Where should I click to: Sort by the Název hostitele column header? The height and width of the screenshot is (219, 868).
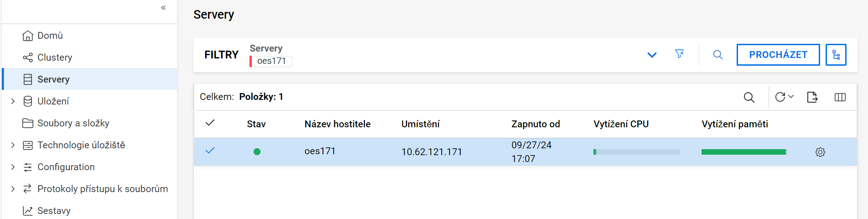337,124
